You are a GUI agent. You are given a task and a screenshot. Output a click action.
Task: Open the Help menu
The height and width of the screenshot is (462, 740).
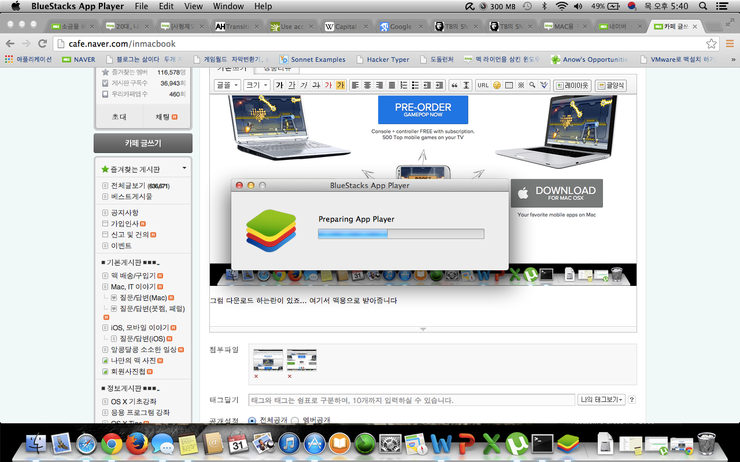click(x=263, y=6)
